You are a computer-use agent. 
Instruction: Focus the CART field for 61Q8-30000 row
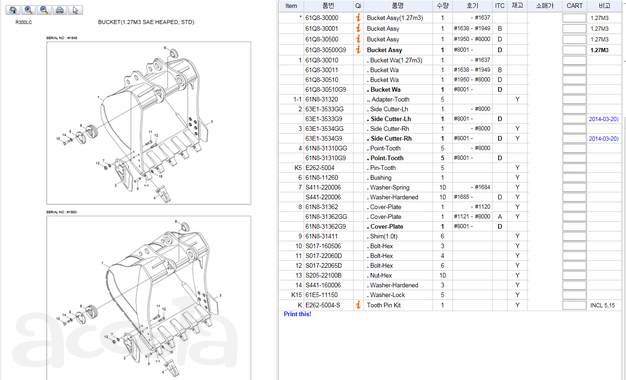574,18
